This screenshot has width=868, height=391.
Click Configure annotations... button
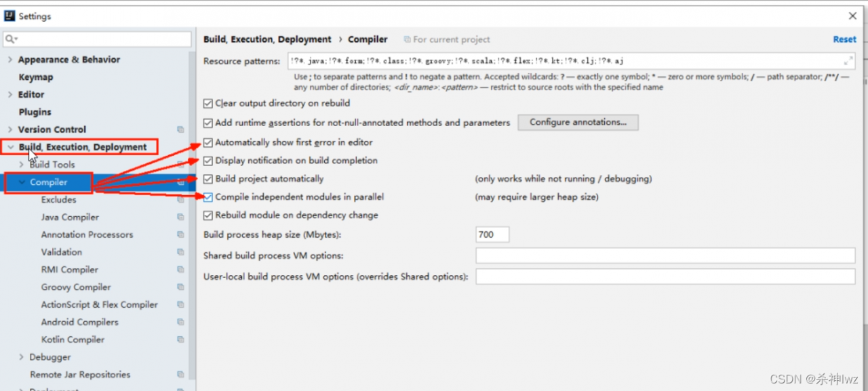click(x=578, y=123)
